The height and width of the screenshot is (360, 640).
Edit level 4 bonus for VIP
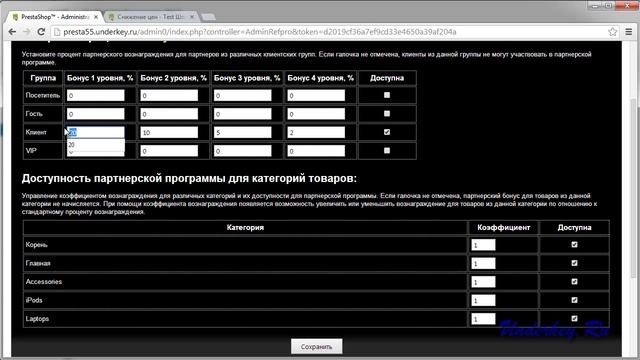coord(316,151)
